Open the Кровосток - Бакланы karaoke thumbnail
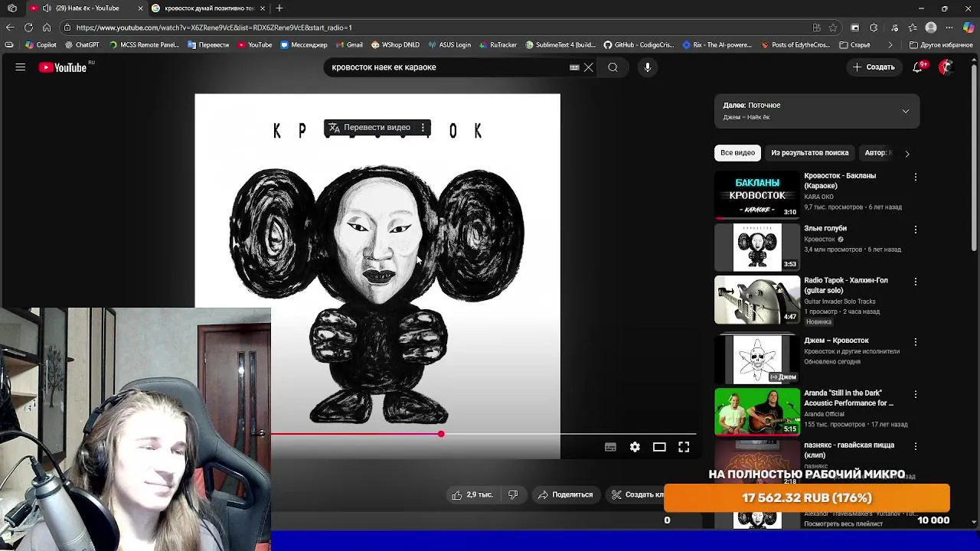 pyautogui.click(x=757, y=195)
